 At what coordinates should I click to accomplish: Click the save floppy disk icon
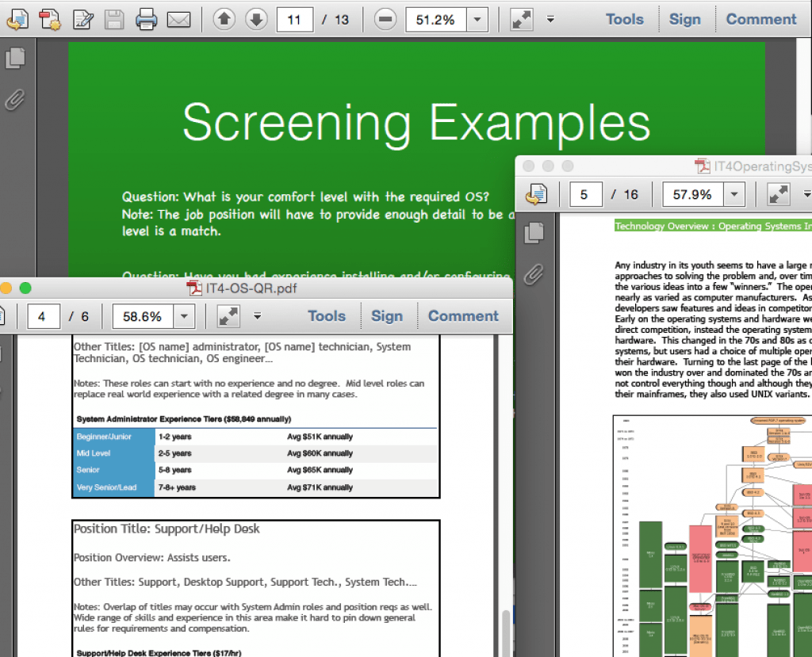tap(115, 20)
